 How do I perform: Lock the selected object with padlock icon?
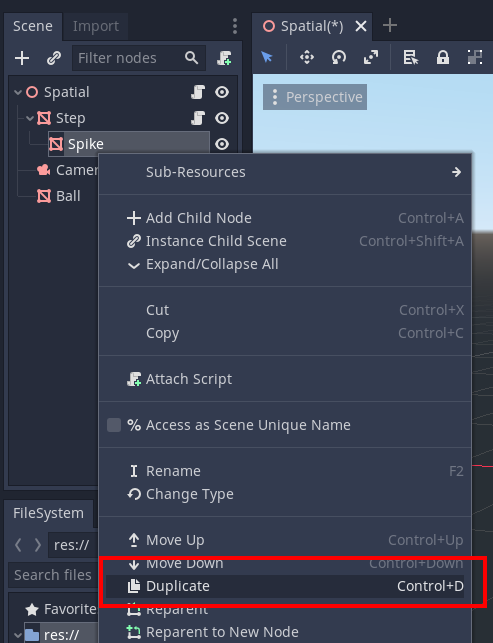[443, 57]
